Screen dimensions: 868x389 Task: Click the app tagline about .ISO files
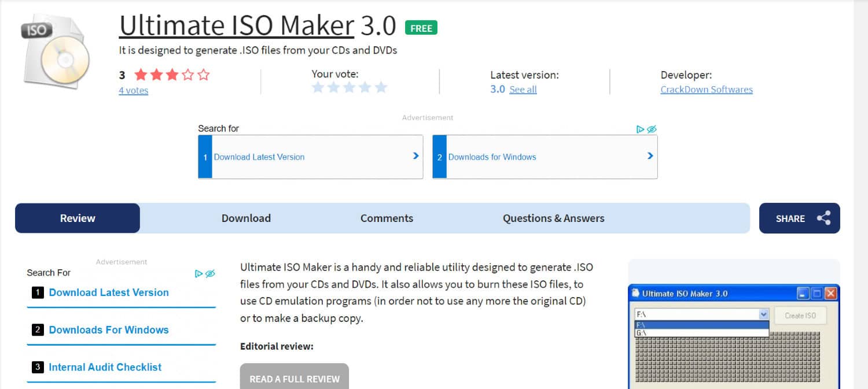click(x=258, y=50)
